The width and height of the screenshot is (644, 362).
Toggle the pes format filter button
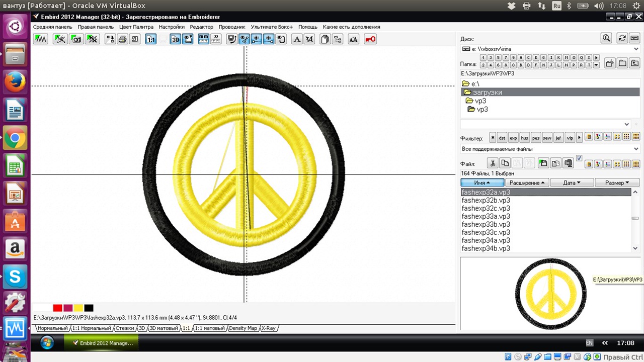click(x=536, y=137)
